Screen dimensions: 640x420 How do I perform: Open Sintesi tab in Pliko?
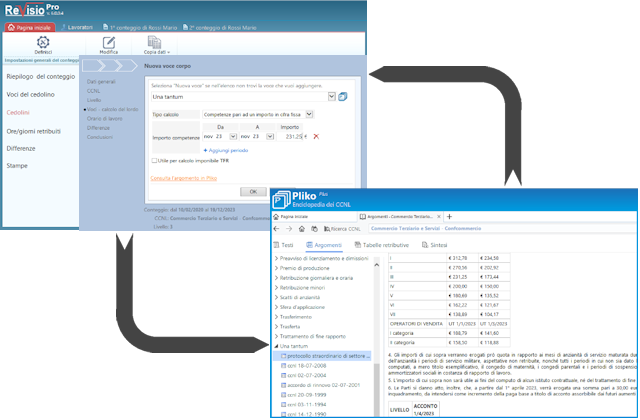(x=434, y=245)
